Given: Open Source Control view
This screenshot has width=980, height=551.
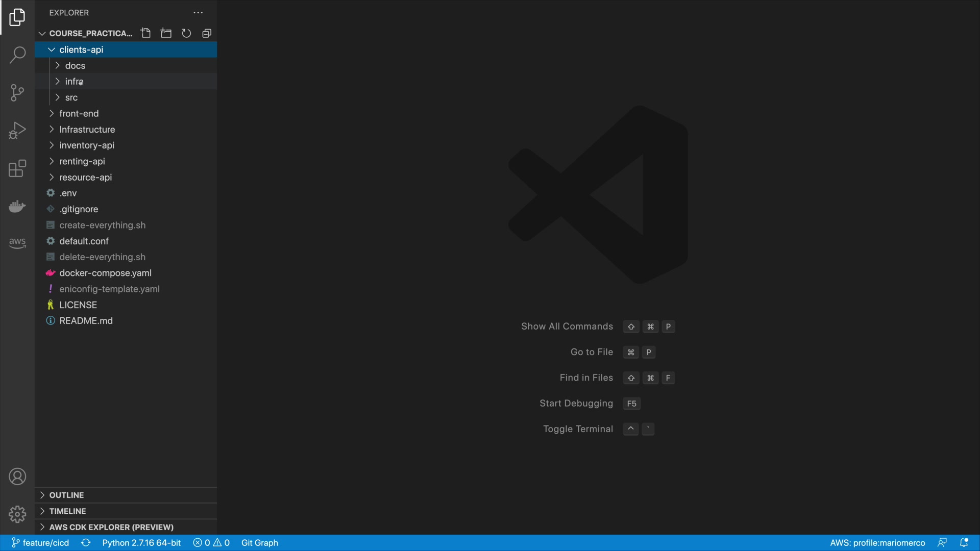Looking at the screenshot, I should tap(17, 93).
